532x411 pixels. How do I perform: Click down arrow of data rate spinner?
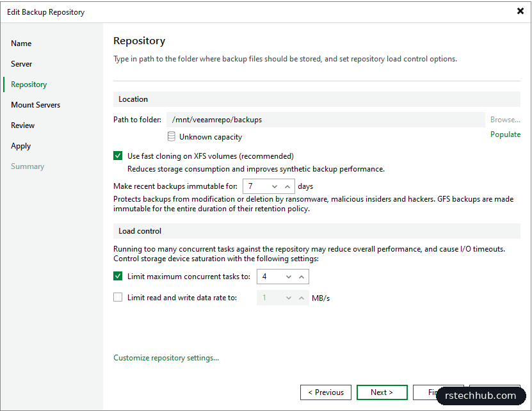point(289,298)
